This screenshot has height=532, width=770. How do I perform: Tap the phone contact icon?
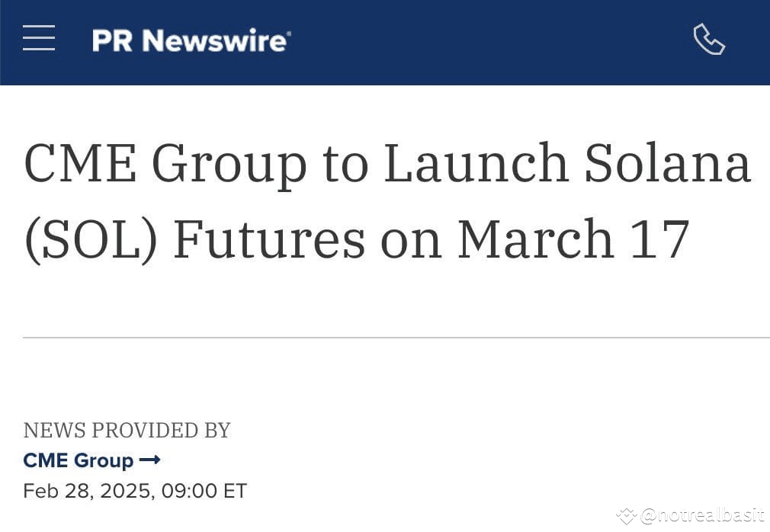point(709,40)
